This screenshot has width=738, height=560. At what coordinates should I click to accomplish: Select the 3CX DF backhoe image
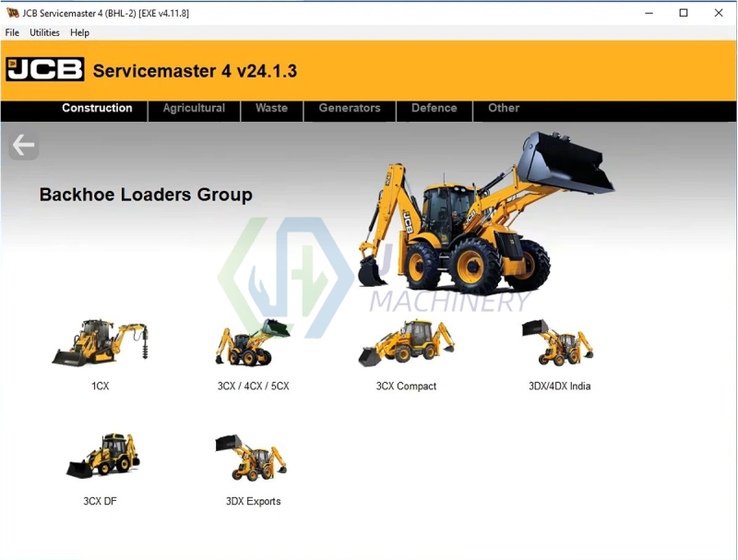(102, 456)
